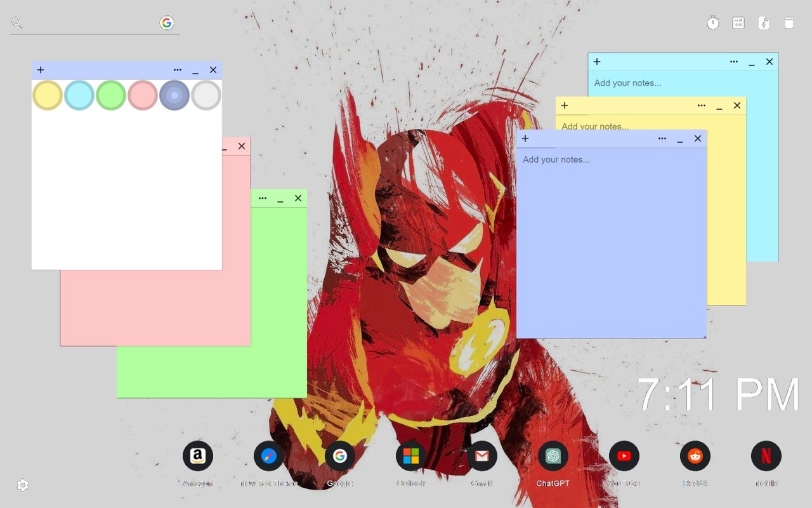
Task: Open the cyan note's three-dot menu
Action: pyautogui.click(x=734, y=62)
